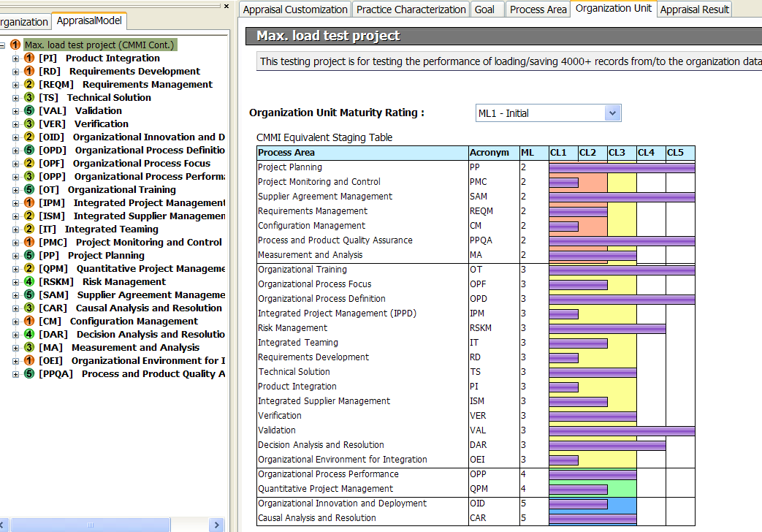Select Max. load test project (CMMI Cont.) tree item
The image size is (762, 532).
pos(99,45)
